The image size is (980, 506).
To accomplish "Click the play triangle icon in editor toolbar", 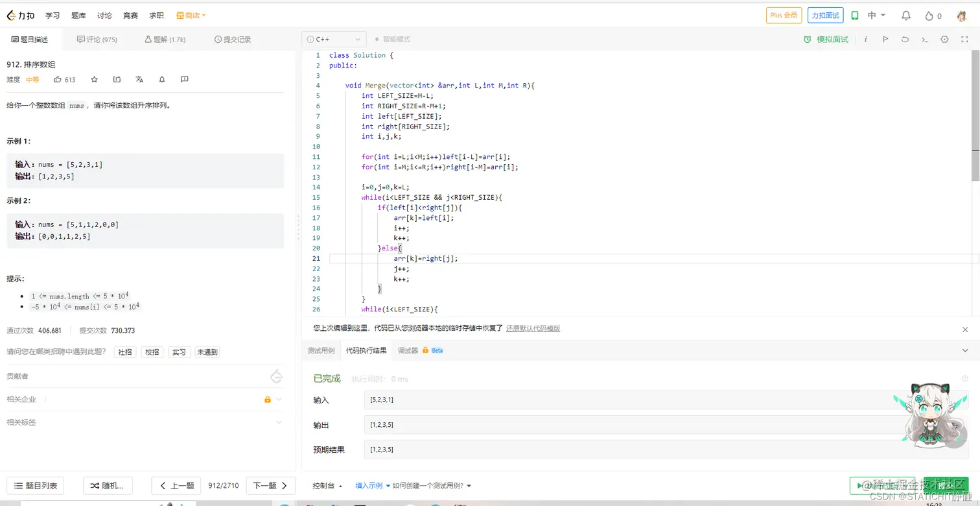I will [885, 40].
